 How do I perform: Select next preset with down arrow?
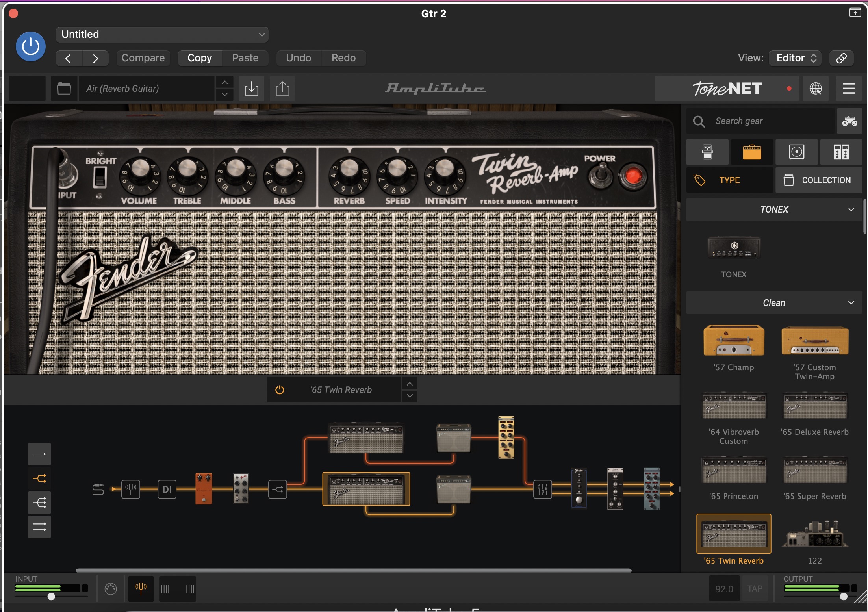[224, 95]
